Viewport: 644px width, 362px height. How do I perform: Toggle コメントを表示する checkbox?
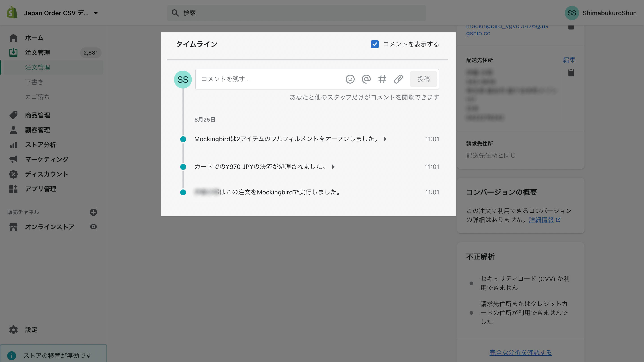click(375, 44)
